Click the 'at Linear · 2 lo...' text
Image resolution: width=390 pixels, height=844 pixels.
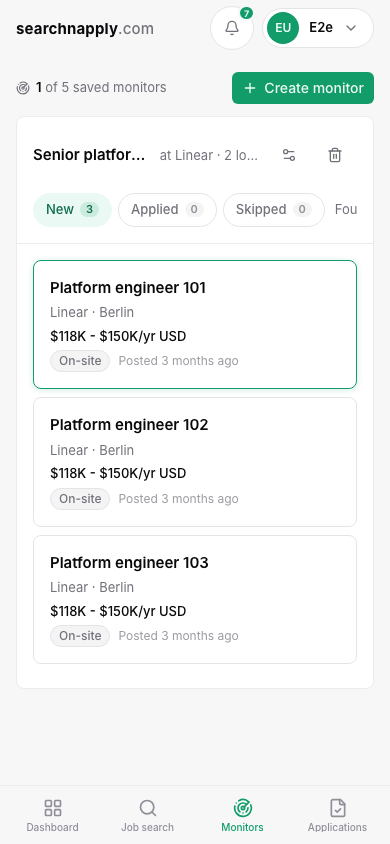tap(209, 156)
